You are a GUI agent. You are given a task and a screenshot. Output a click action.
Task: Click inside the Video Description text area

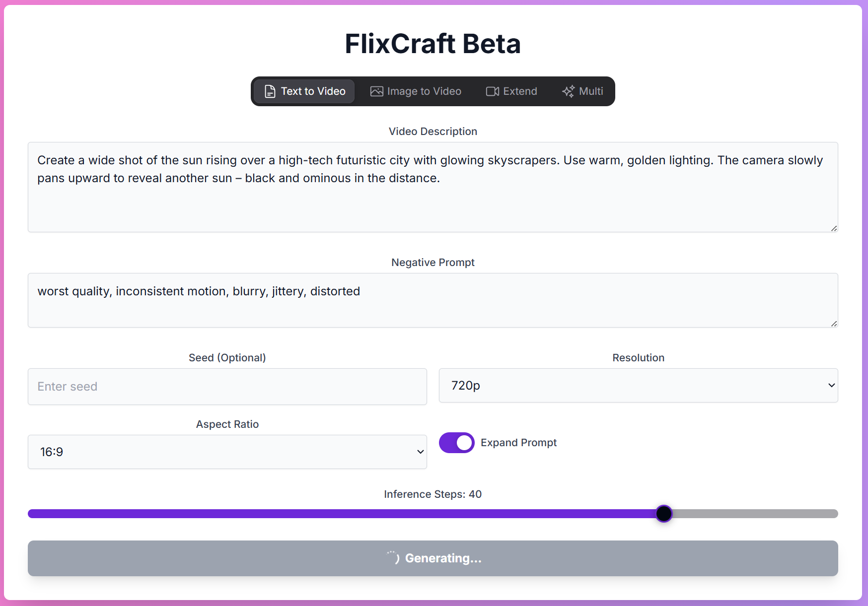coord(433,187)
